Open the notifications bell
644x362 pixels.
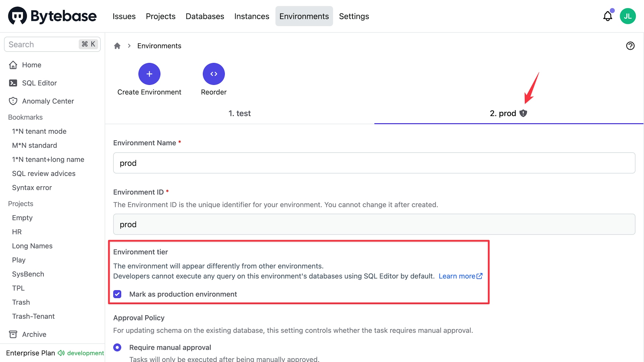pyautogui.click(x=608, y=16)
